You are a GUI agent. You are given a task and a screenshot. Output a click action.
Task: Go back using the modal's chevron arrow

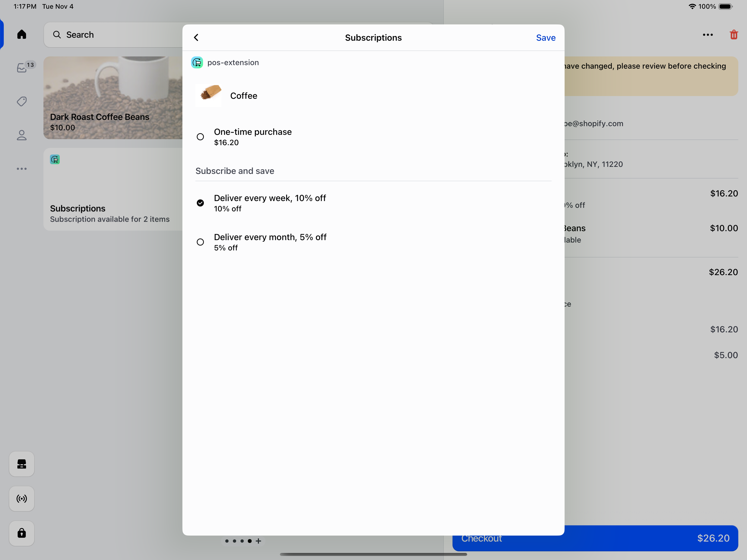click(x=196, y=37)
